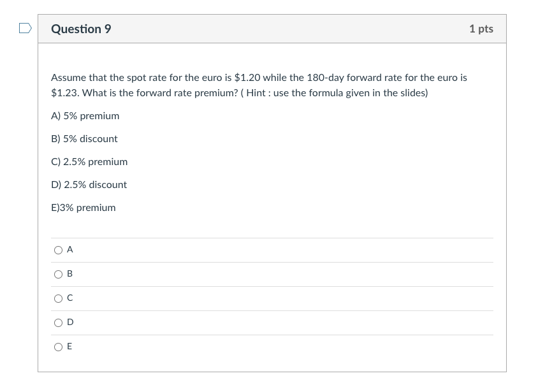The width and height of the screenshot is (538, 392).
Task: Click the '1 pts' points label
Action: (x=481, y=29)
